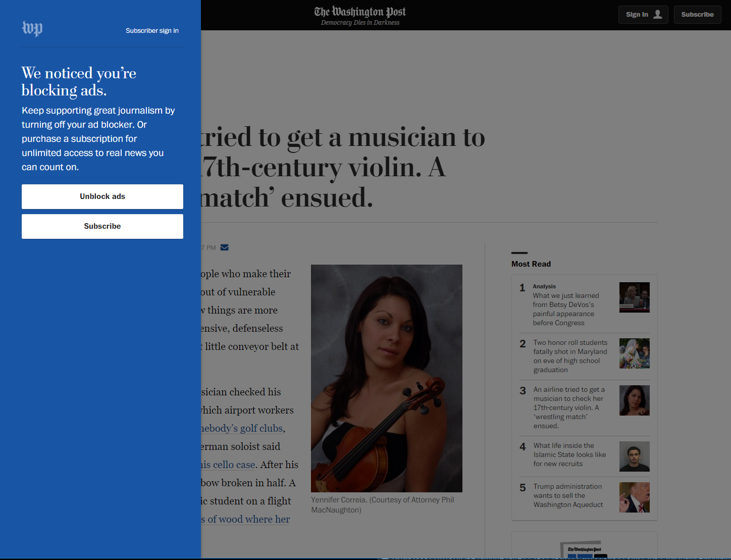Image resolution: width=731 pixels, height=560 pixels.
Task: Click the Betsy DeVos story thumbnail
Action: click(634, 297)
